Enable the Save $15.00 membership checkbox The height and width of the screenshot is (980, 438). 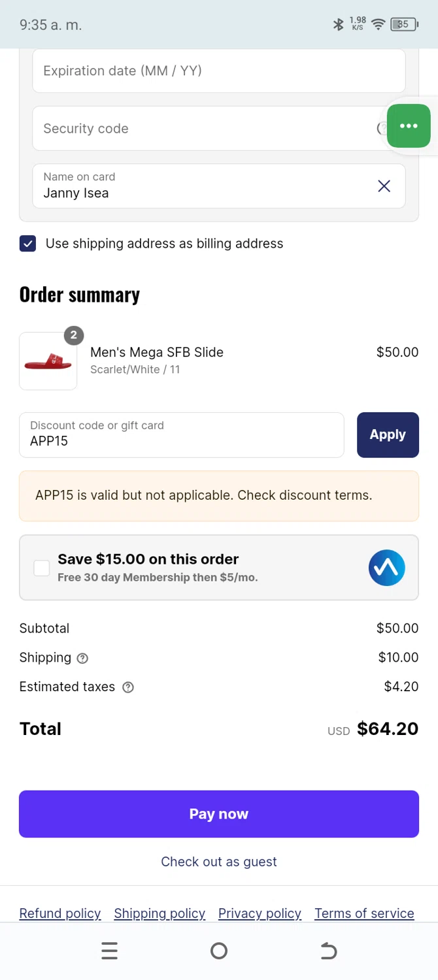[x=42, y=568]
